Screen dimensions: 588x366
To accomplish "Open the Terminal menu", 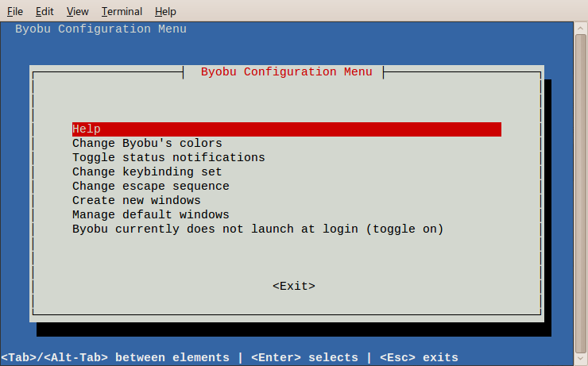I will point(122,12).
